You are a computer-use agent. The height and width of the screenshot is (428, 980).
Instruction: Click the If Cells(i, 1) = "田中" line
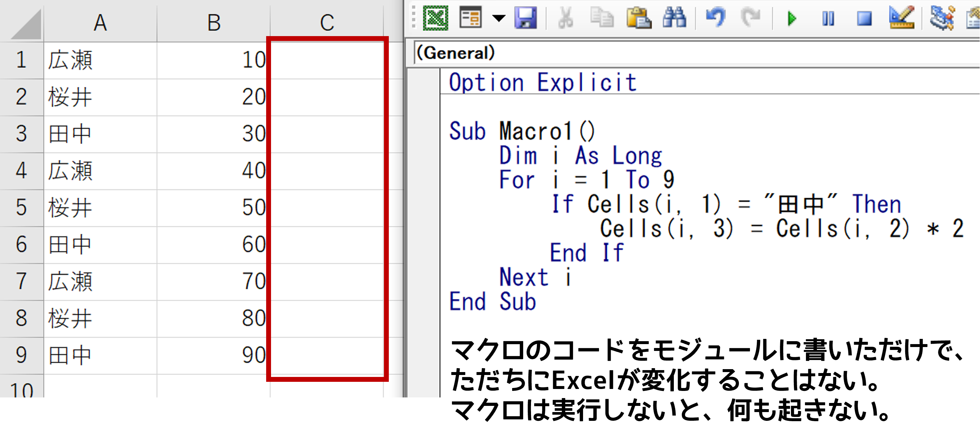[727, 204]
